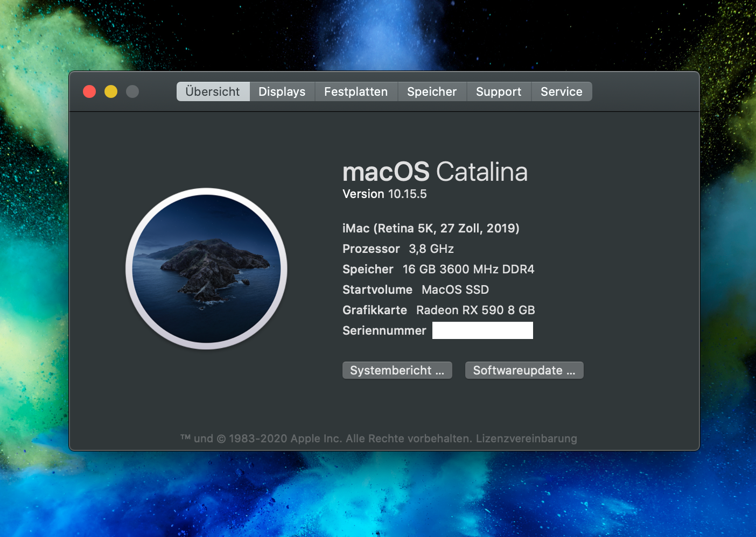Open the Lizenzvereinbarung link
756x537 pixels.
pyautogui.click(x=527, y=439)
